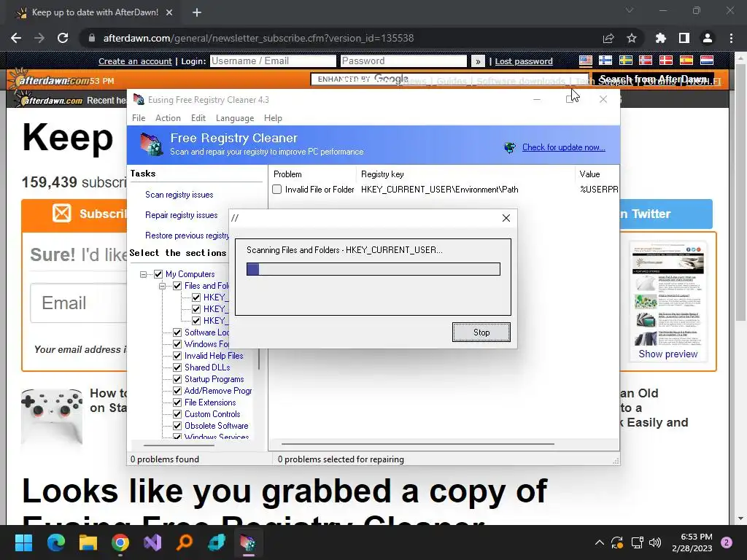Select the Keep up to date with AfterDawn tab
This screenshot has height=560, width=747.
coord(96,12)
